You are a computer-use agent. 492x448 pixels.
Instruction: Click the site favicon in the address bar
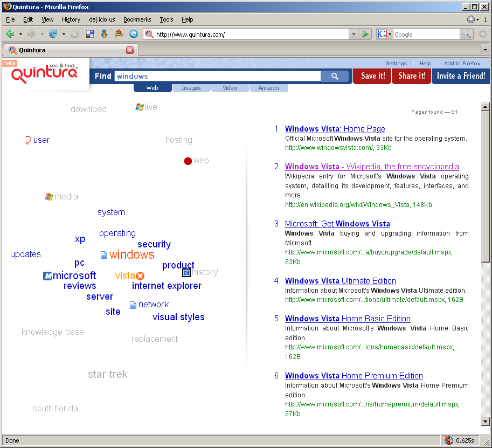(x=149, y=34)
